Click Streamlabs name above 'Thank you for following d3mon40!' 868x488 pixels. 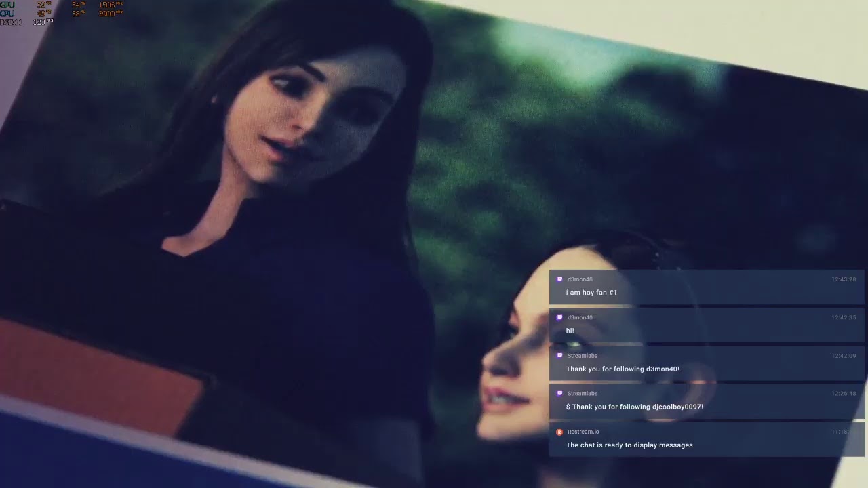tap(583, 355)
